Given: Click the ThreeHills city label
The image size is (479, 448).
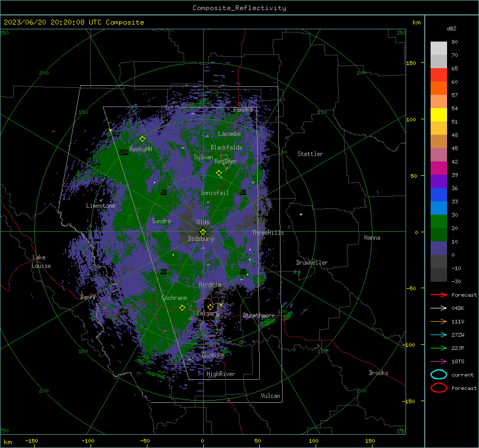Looking at the screenshot, I should tap(268, 233).
